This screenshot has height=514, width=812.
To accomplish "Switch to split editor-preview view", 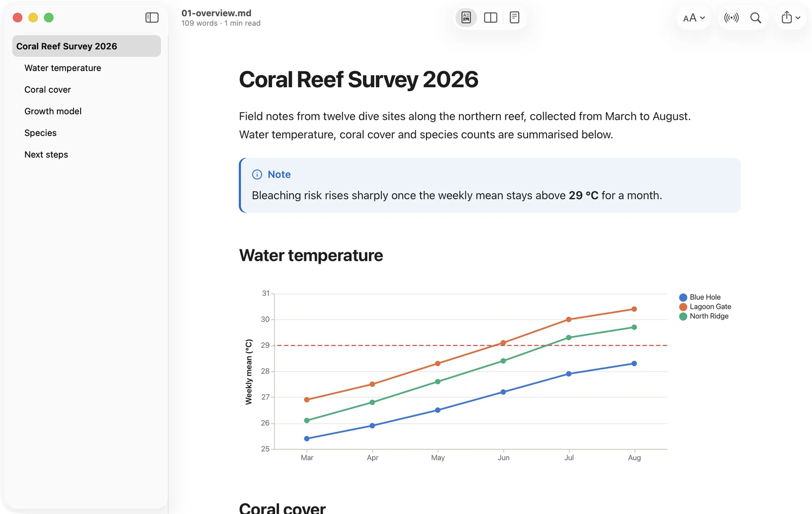I will pos(490,18).
